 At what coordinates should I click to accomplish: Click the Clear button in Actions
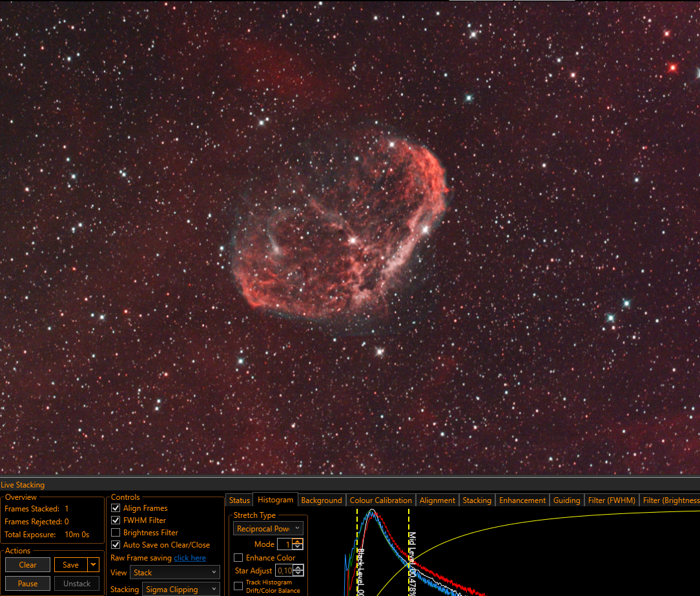coord(28,565)
